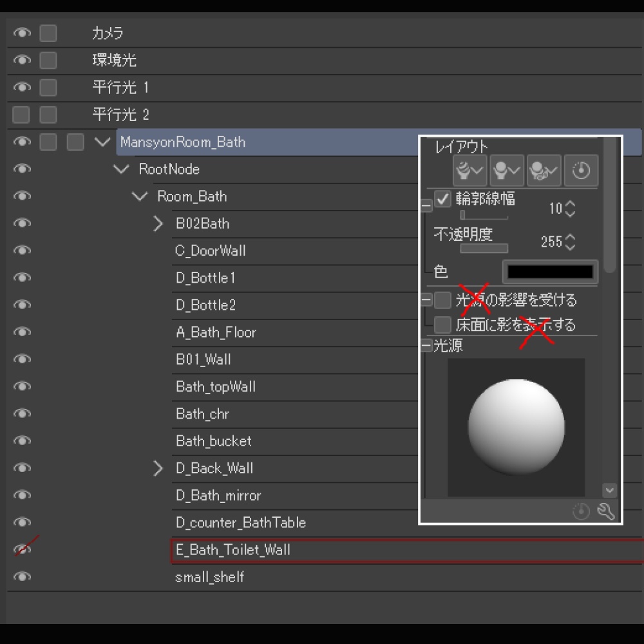The height and width of the screenshot is (644, 644).
Task: Collapse the MansyonRoom_Bath tree
Action: 102,142
